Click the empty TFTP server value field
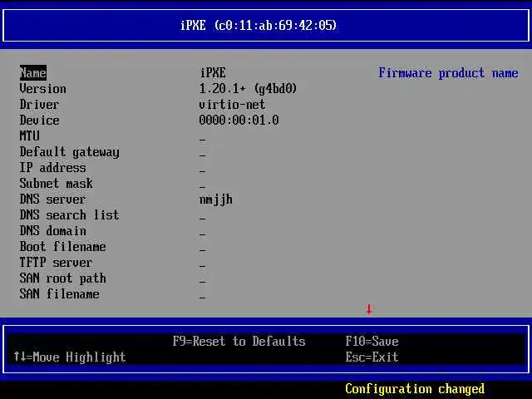The width and height of the screenshot is (532, 399). [x=203, y=266]
